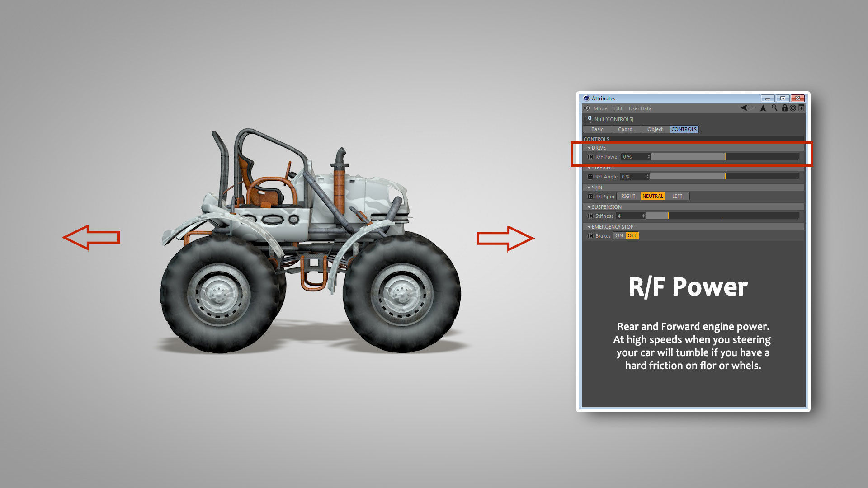The image size is (868, 488).
Task: Open the User Data menu
Action: pos(640,108)
